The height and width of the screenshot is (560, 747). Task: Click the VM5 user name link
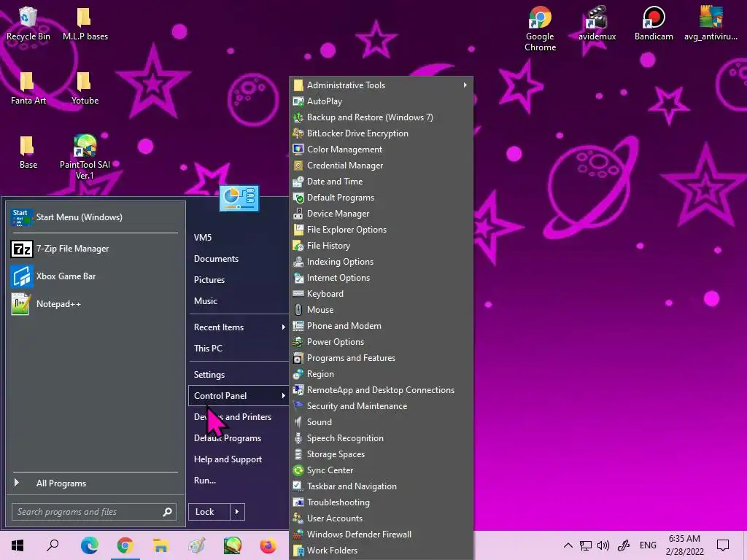[203, 237]
